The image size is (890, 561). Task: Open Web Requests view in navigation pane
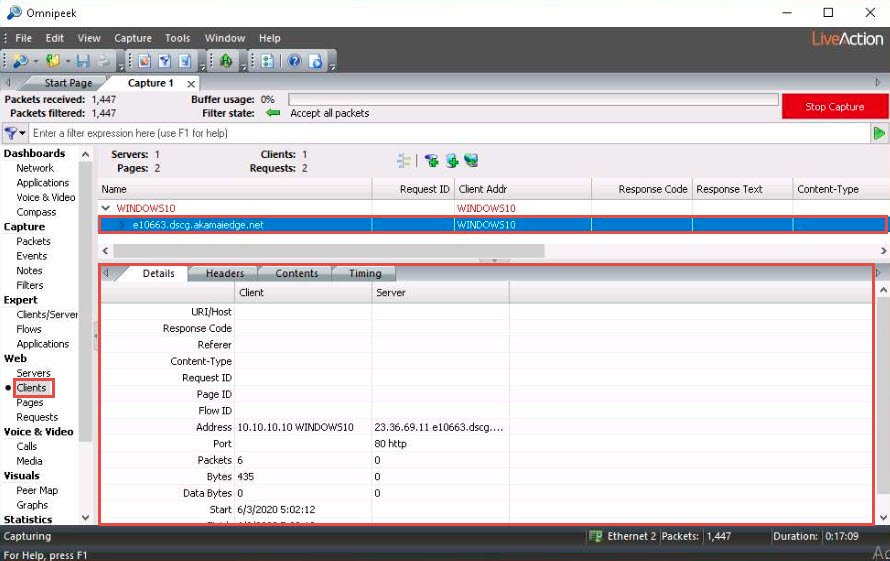(37, 417)
